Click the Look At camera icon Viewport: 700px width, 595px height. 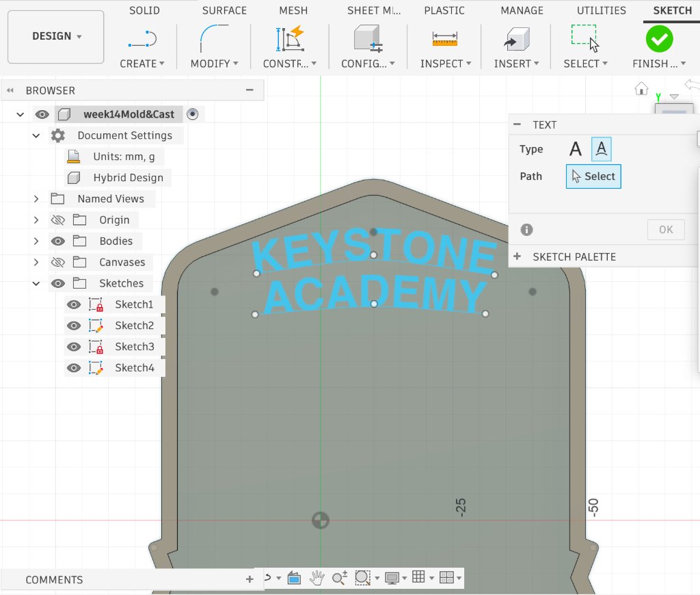tap(294, 578)
